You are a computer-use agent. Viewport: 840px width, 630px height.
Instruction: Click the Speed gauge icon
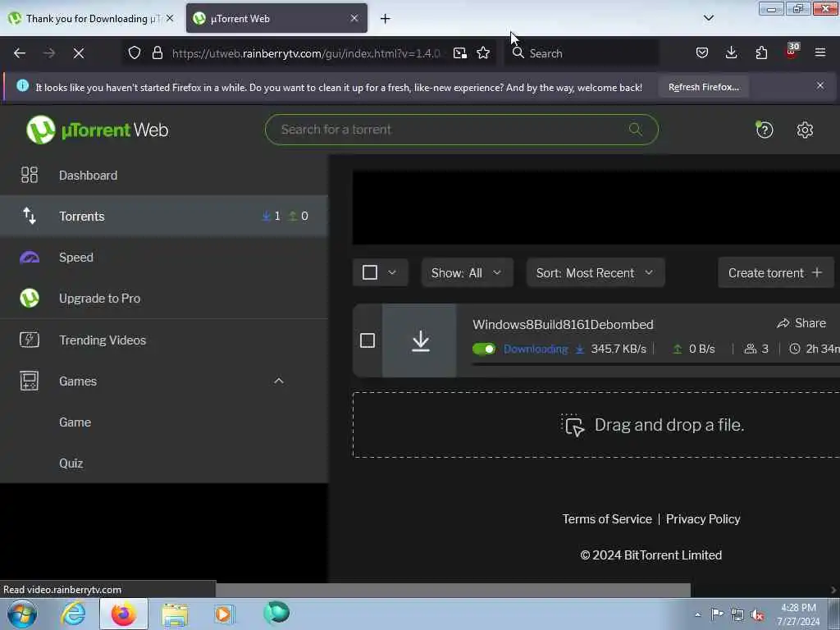30,257
